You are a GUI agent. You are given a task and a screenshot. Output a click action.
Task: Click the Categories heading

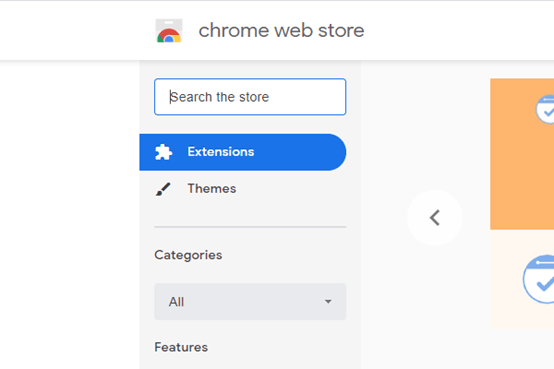(x=188, y=255)
